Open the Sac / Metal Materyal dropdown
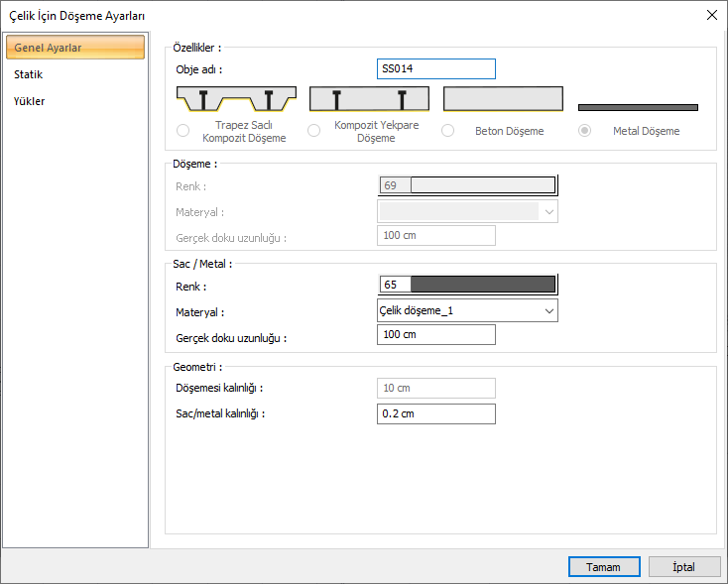This screenshot has width=728, height=584. 467,310
